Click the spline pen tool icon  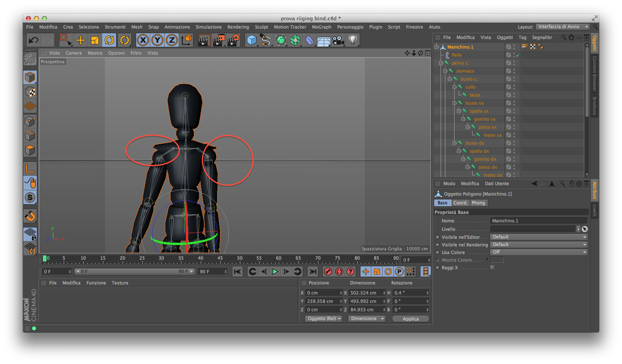266,40
